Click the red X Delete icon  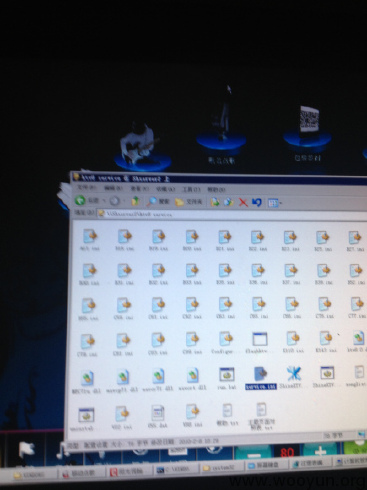coord(243,202)
